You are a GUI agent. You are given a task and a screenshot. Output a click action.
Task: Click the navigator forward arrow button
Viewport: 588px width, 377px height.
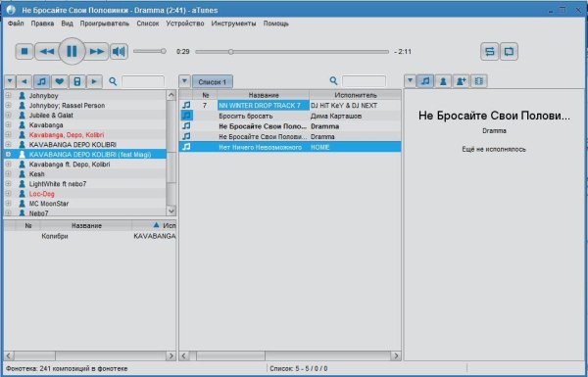(x=94, y=81)
